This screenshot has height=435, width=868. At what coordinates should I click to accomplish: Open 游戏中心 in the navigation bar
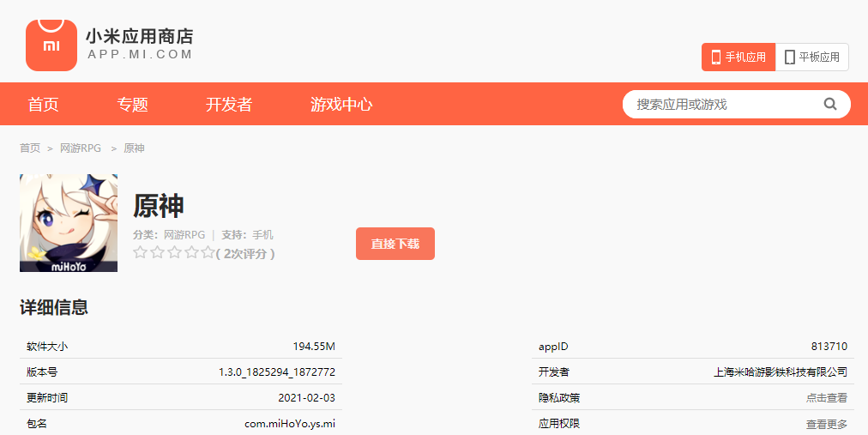341,105
